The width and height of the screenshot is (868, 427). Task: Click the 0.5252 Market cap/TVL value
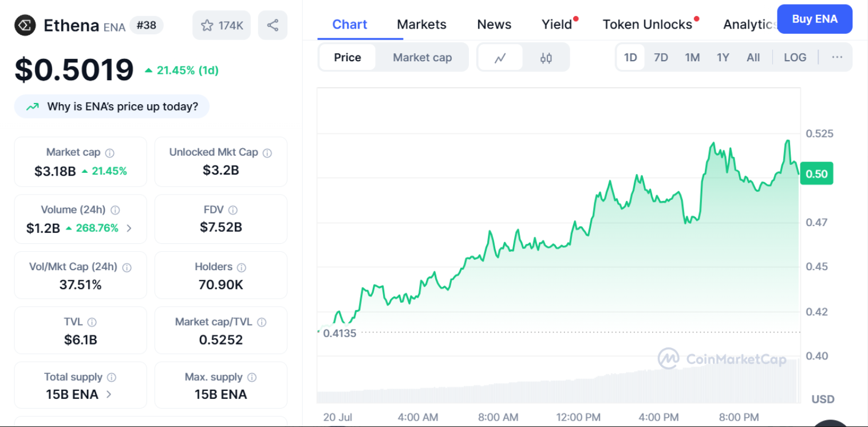point(220,339)
